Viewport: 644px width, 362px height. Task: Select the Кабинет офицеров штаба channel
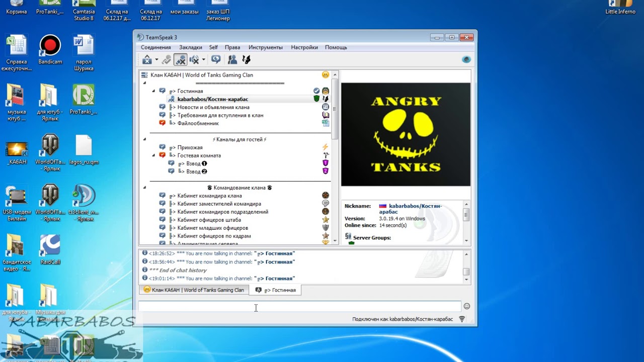pos(209,220)
